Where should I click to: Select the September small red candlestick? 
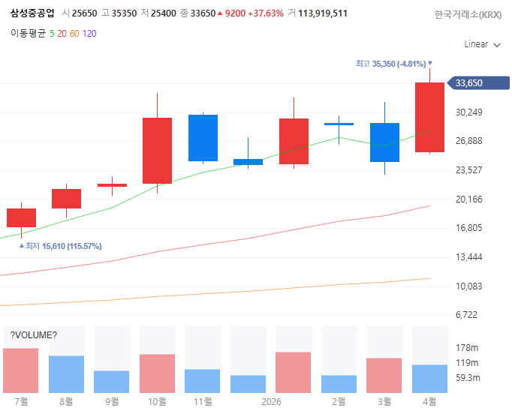(x=112, y=185)
